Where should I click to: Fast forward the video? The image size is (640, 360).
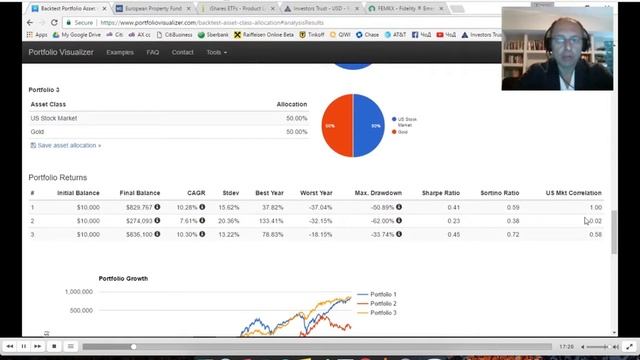38,347
